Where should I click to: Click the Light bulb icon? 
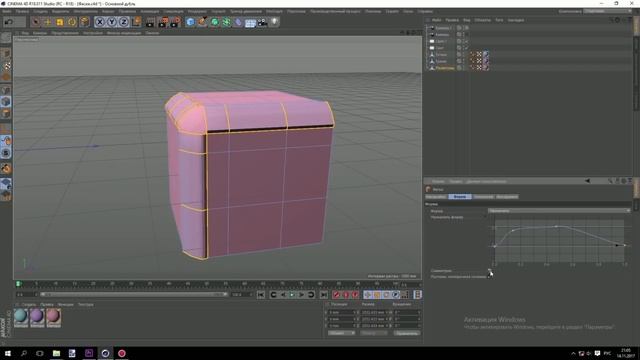(x=275, y=22)
